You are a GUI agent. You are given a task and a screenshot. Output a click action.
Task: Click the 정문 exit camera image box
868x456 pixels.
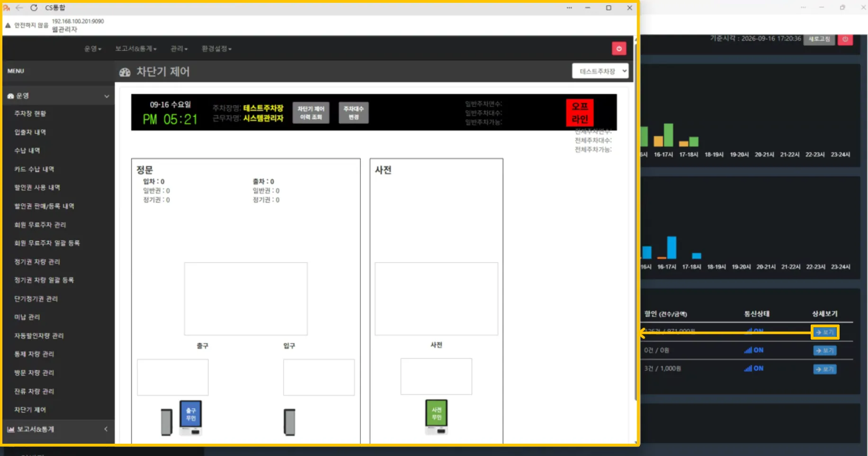tap(246, 299)
